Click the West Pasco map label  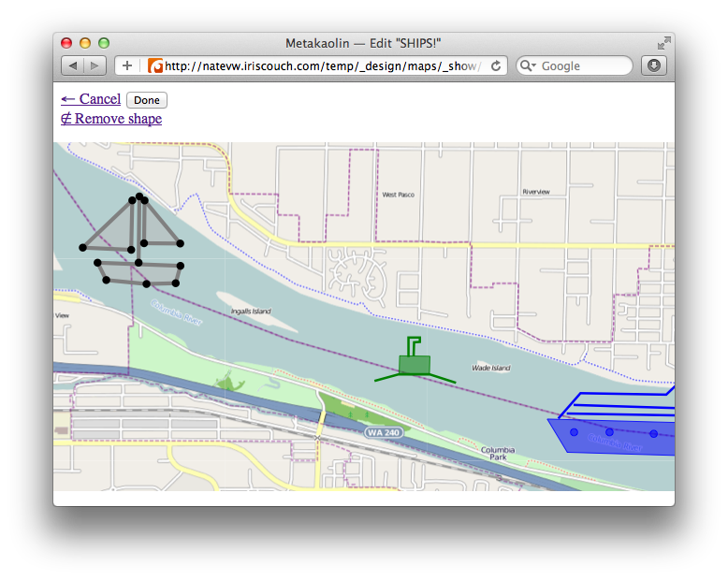[x=399, y=195]
